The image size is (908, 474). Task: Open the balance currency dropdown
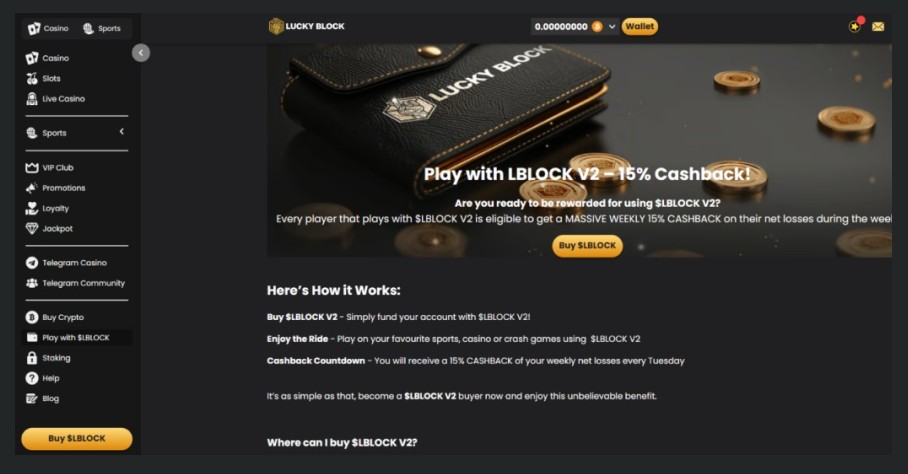point(612,27)
